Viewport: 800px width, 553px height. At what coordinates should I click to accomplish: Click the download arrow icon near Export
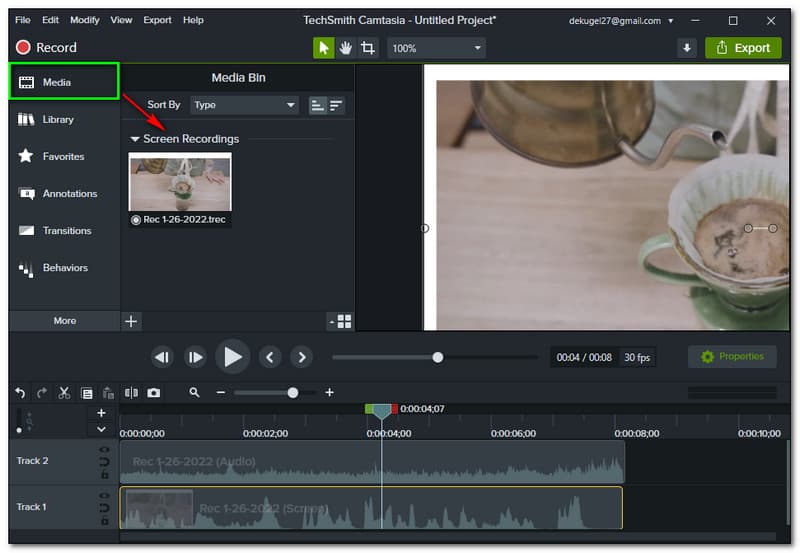pos(687,48)
